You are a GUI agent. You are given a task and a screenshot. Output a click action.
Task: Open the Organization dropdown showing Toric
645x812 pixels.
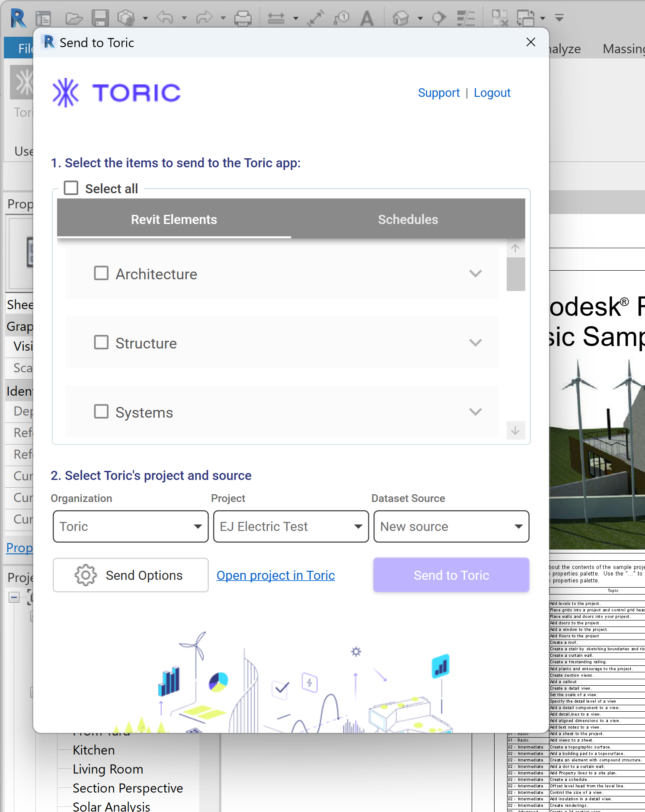tap(131, 527)
